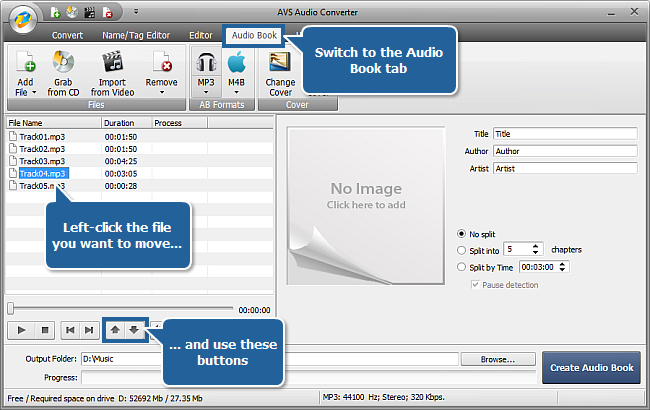Expand the Add File dropdown arrow
Image resolution: width=650 pixels, height=410 pixels.
34,92
